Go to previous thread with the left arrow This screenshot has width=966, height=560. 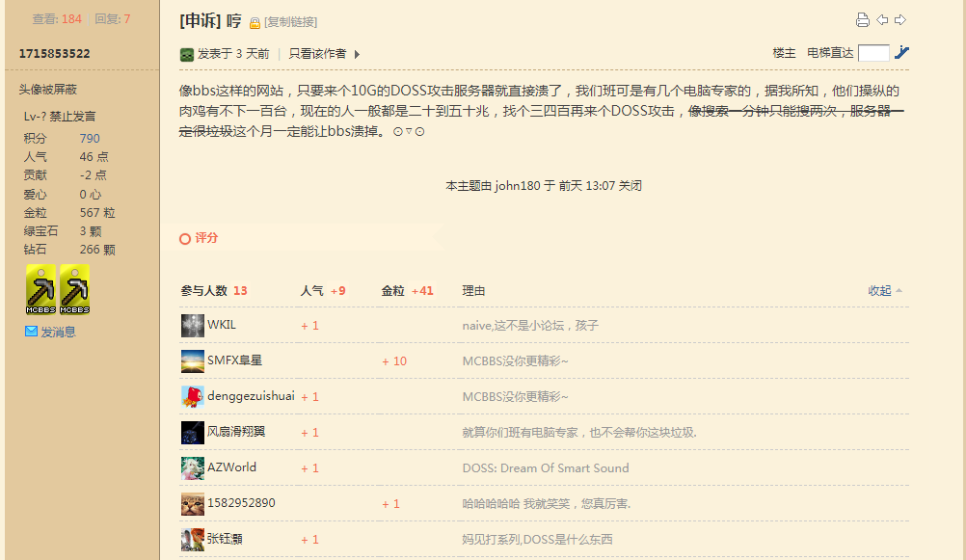882,19
